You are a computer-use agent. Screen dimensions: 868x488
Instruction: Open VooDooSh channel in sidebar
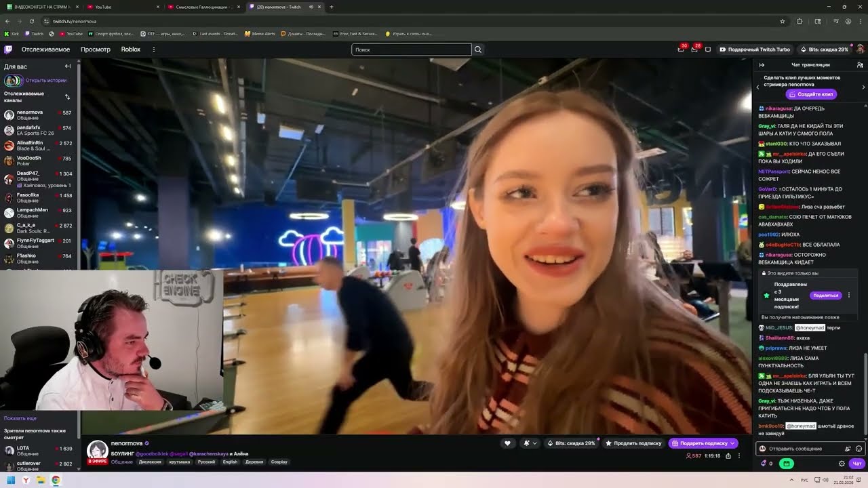pyautogui.click(x=39, y=161)
